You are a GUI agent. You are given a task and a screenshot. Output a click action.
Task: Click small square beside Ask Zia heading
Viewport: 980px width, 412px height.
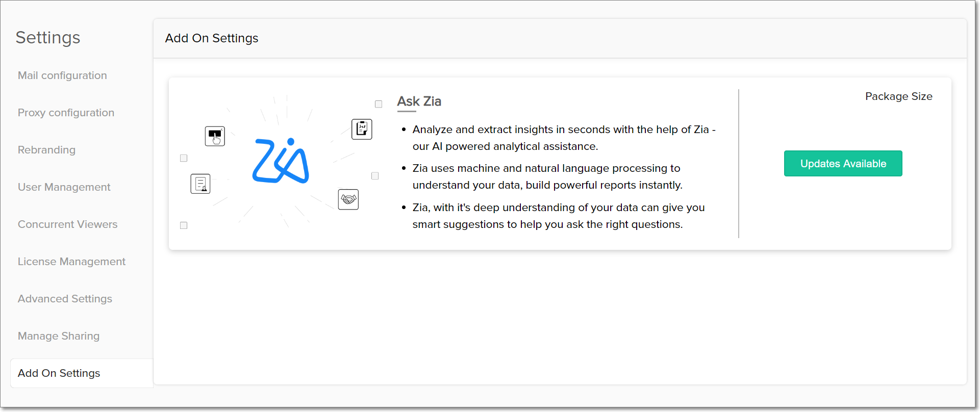[x=379, y=104]
